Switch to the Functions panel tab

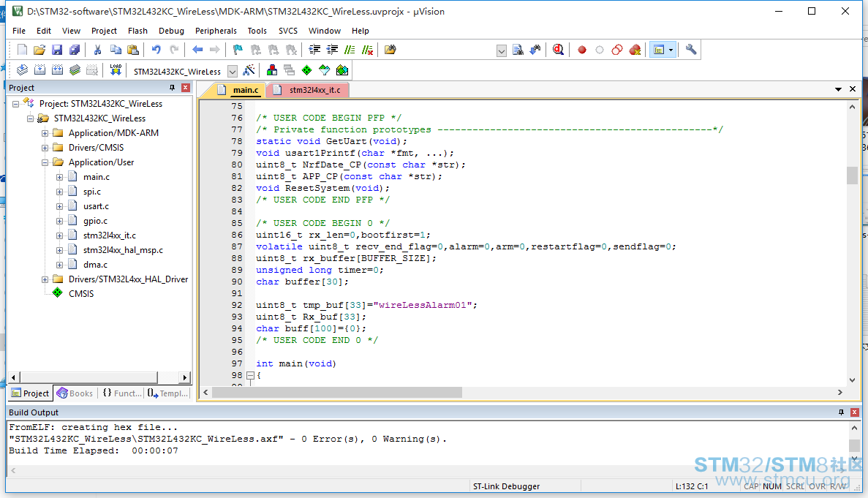(122, 393)
